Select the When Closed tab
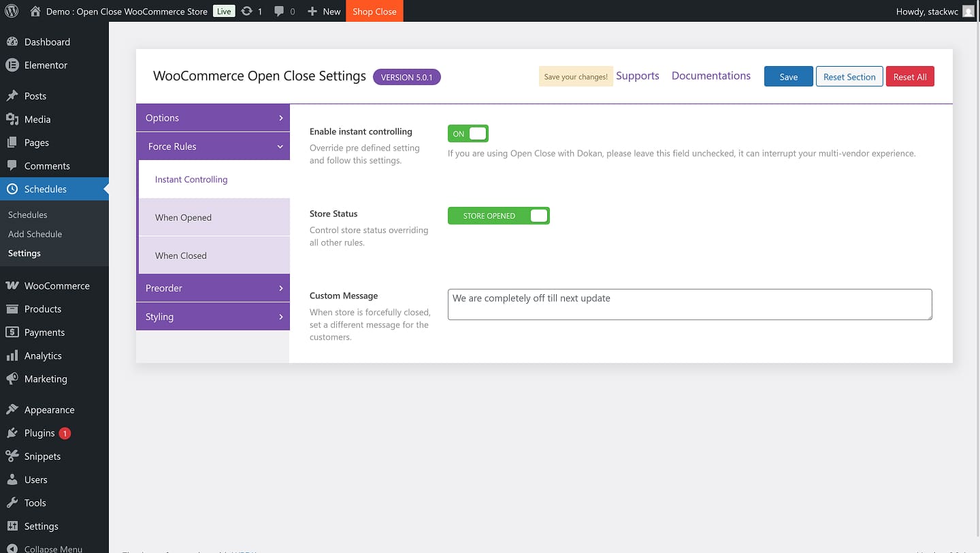Screen dimensions: 980x553 point(214,255)
